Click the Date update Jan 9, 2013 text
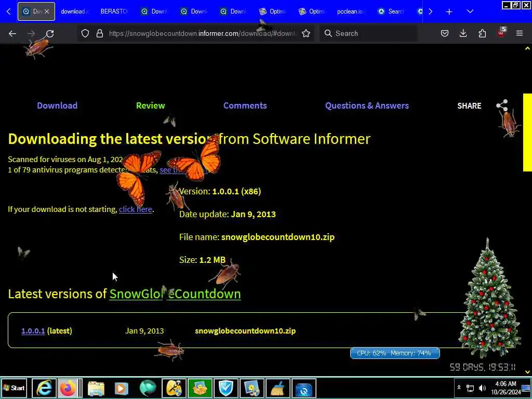 click(228, 214)
